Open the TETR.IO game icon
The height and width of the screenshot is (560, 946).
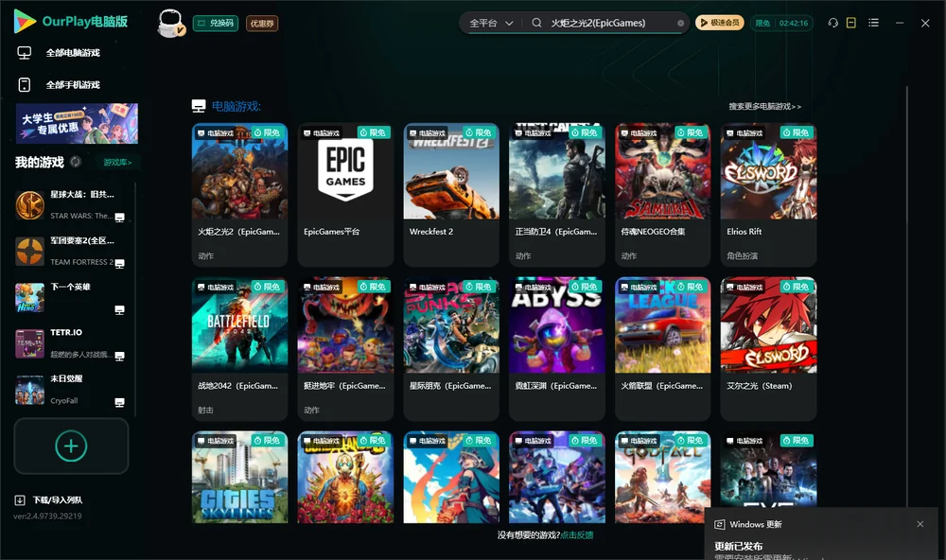pos(29,344)
